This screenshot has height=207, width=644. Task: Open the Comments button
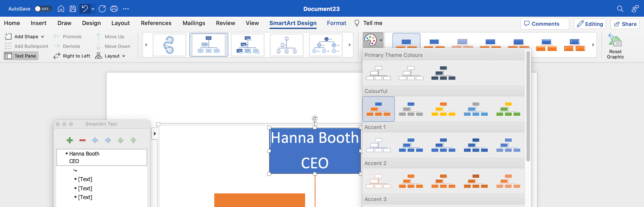click(545, 24)
